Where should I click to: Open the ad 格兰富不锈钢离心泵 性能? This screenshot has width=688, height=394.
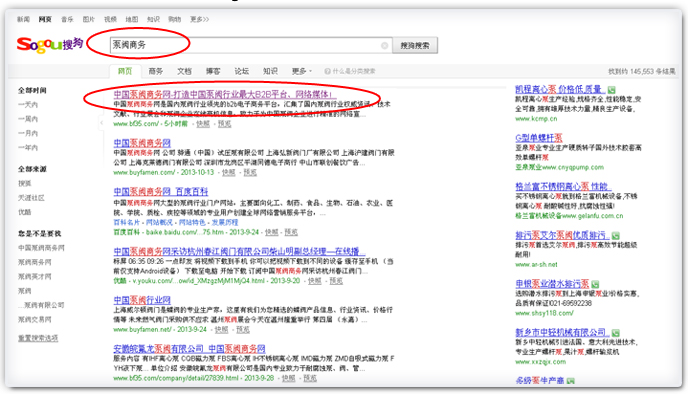(x=563, y=187)
